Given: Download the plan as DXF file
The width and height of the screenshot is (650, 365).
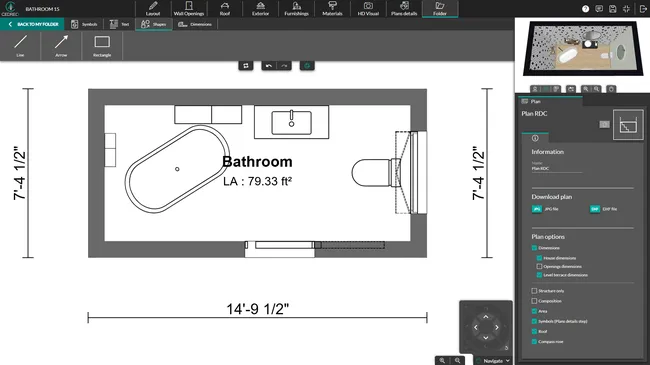Looking at the screenshot, I should (603, 209).
